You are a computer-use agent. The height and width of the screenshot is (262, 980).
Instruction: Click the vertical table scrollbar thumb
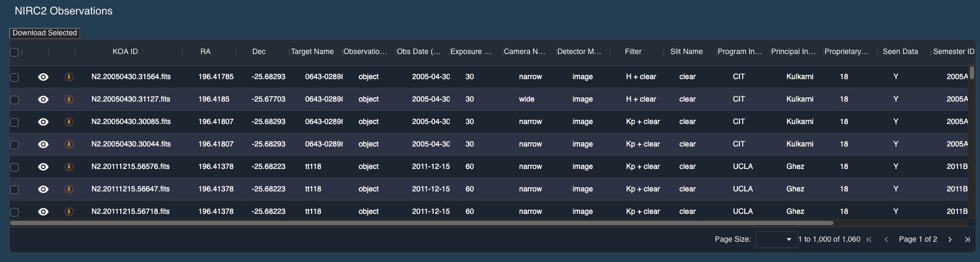point(972,72)
